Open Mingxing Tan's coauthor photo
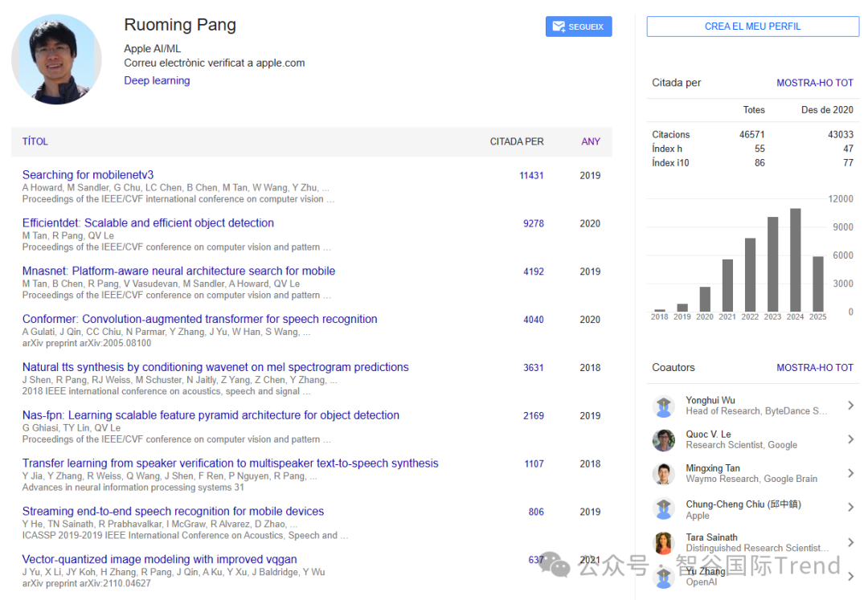This screenshot has width=868, height=600. pyautogui.click(x=663, y=473)
